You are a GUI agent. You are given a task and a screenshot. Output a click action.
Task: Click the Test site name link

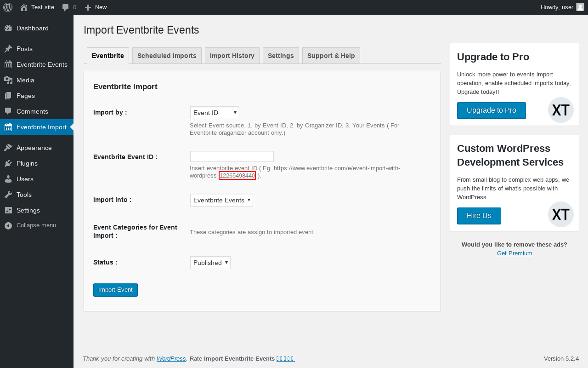pos(43,7)
